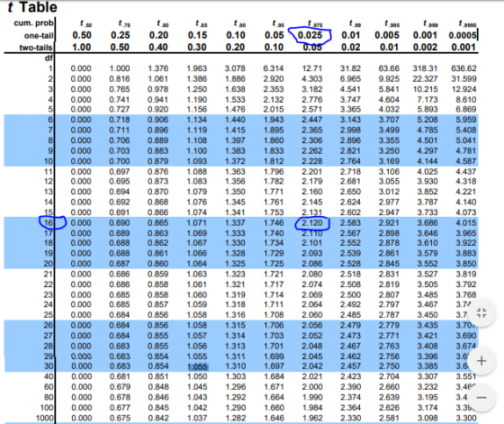Select 2.042 in df 30 row

pos(311,366)
